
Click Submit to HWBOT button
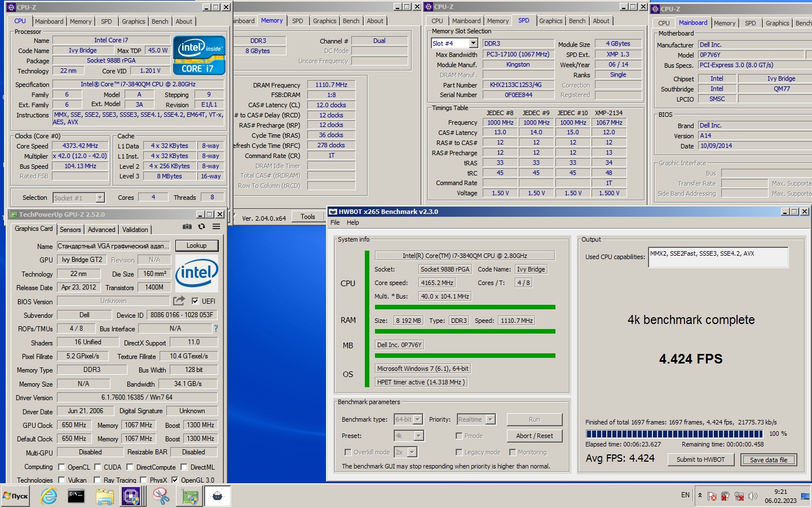700,459
